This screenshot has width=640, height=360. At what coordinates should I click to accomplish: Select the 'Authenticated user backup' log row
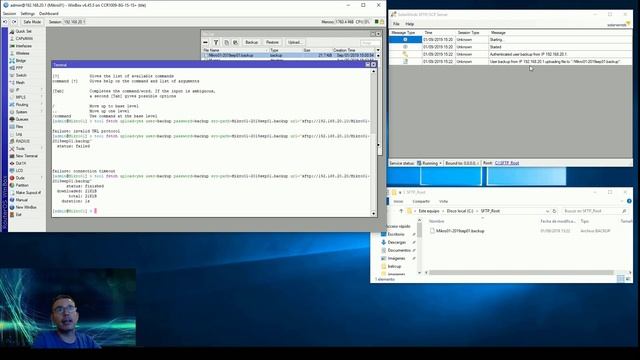pyautogui.click(x=510, y=54)
